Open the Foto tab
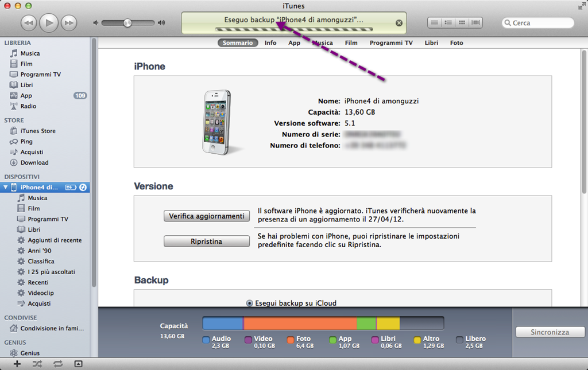Image resolution: width=588 pixels, height=370 pixels. [457, 42]
